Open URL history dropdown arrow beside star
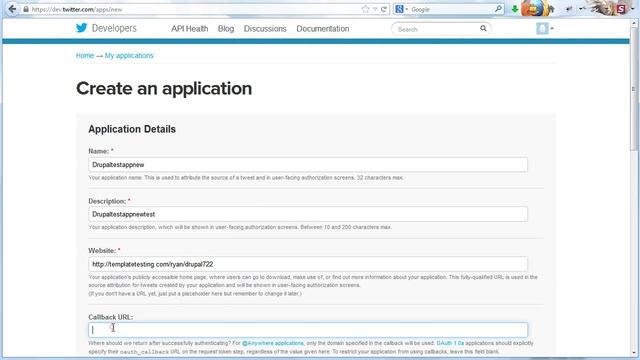This screenshot has height=360, width=640. [375, 9]
